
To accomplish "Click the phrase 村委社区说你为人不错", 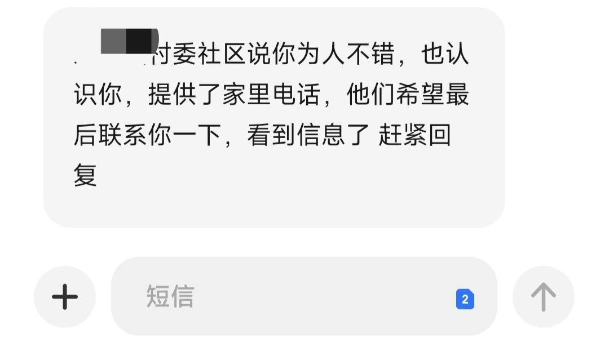I will 274,54.
